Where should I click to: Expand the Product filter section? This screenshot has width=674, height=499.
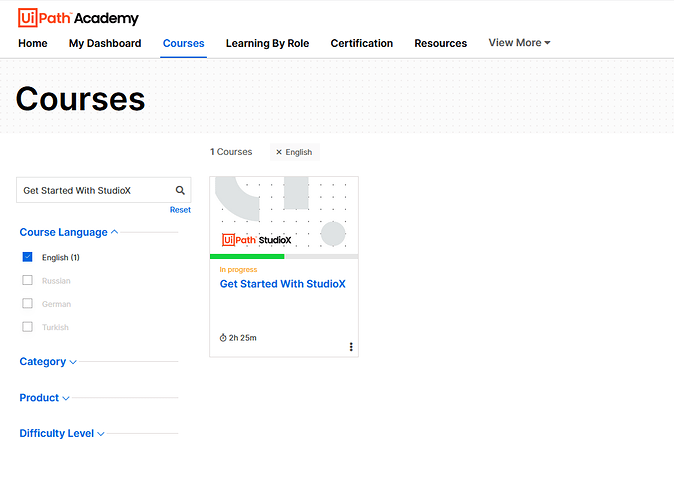click(44, 398)
